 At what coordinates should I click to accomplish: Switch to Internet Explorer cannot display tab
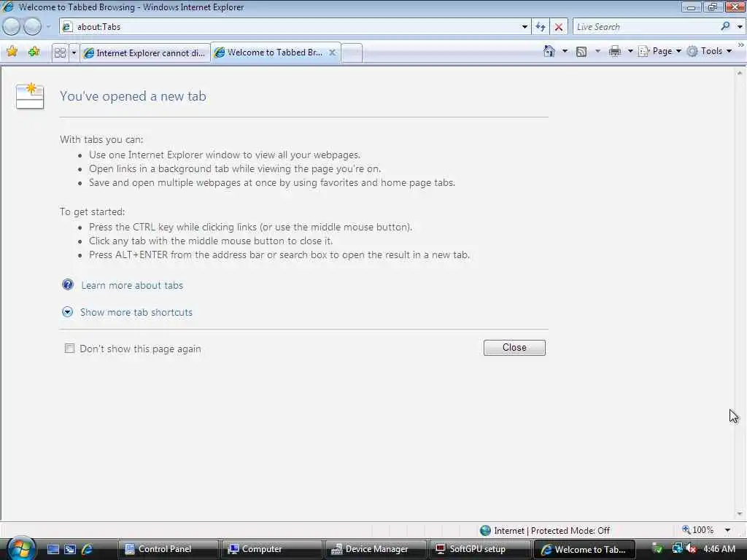coord(145,52)
